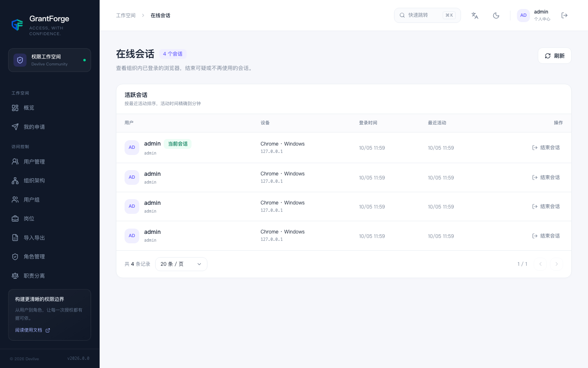Click the 快速跳转 search field
Viewport: 588px width, 368px height.
point(427,16)
